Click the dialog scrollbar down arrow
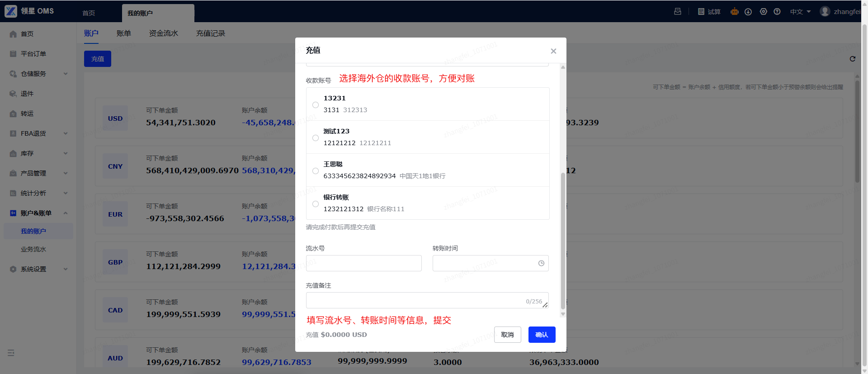The width and height of the screenshot is (868, 374). [563, 314]
